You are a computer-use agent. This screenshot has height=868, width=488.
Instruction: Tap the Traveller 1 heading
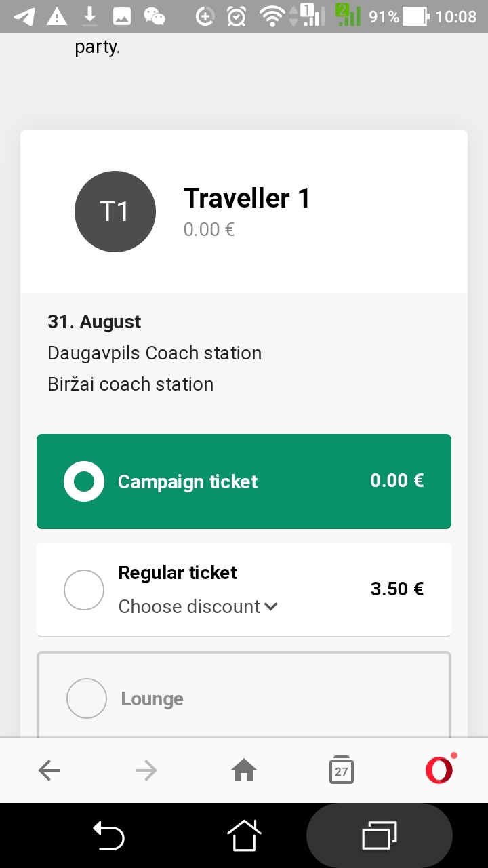(x=247, y=199)
